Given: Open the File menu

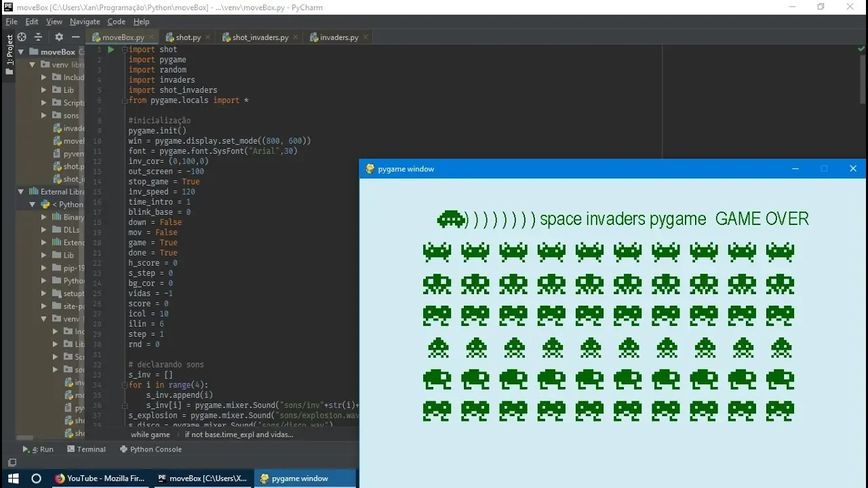Looking at the screenshot, I should click(12, 22).
